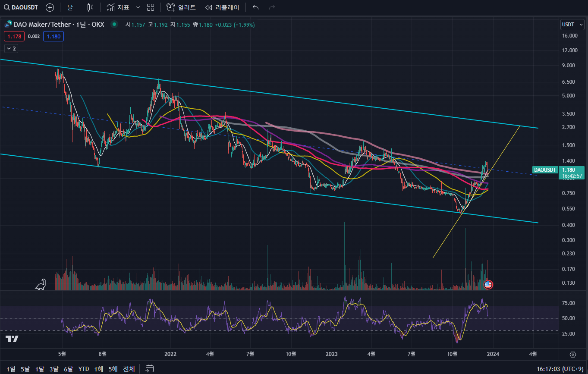Open the indicator templates grid icon
Image resolution: width=588 pixels, height=374 pixels.
pyautogui.click(x=151, y=7)
